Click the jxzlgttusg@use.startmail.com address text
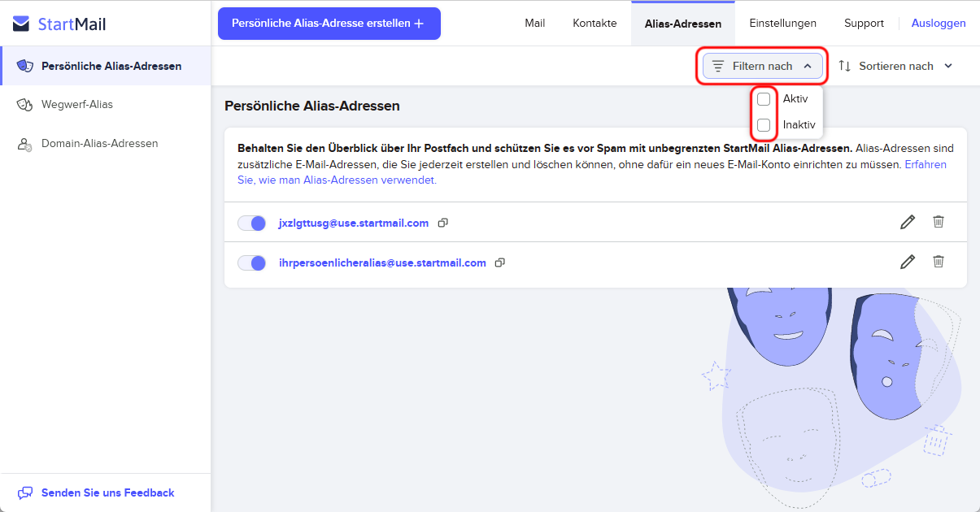Viewport: 980px width, 512px height. coord(353,223)
